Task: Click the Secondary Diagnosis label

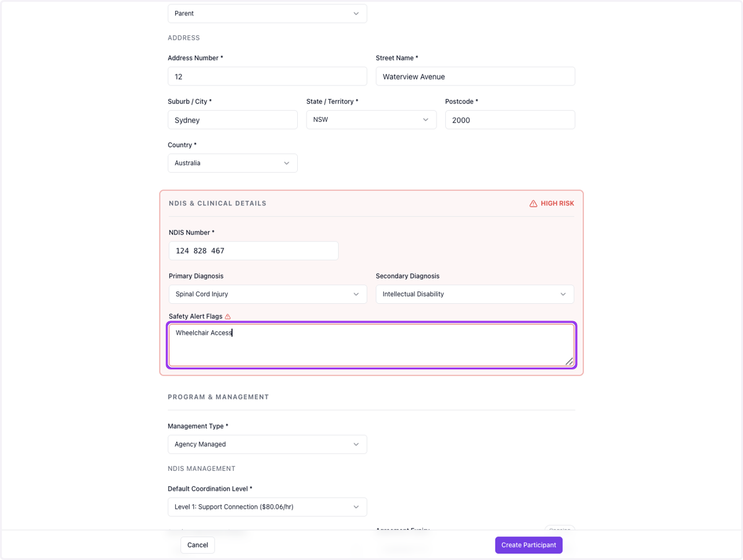Action: [407, 276]
